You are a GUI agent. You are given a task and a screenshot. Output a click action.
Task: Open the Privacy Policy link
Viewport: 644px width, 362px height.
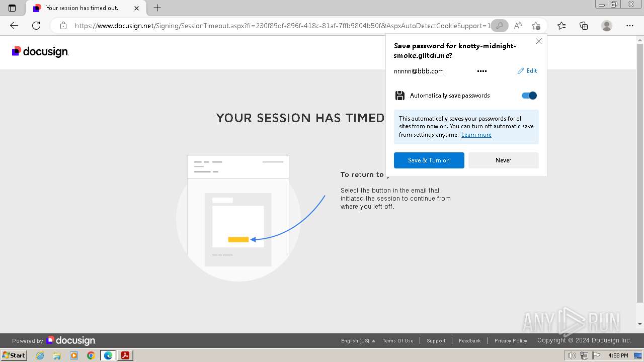(x=511, y=341)
